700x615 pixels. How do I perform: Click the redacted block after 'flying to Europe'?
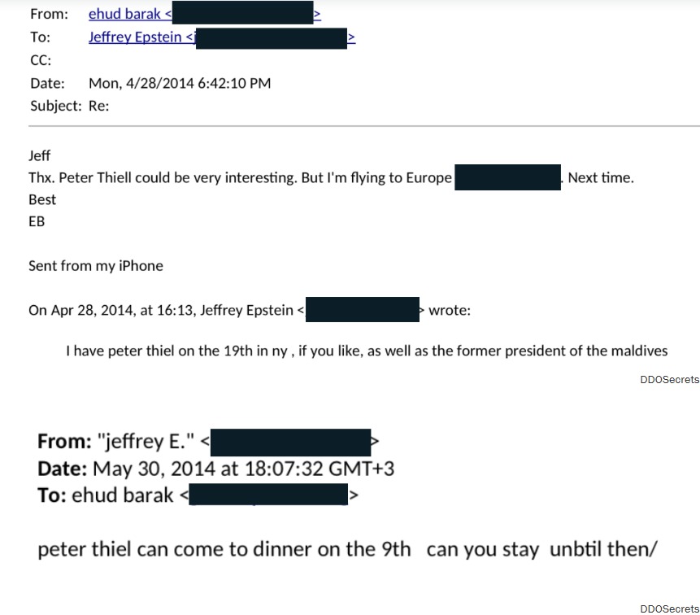(x=507, y=177)
